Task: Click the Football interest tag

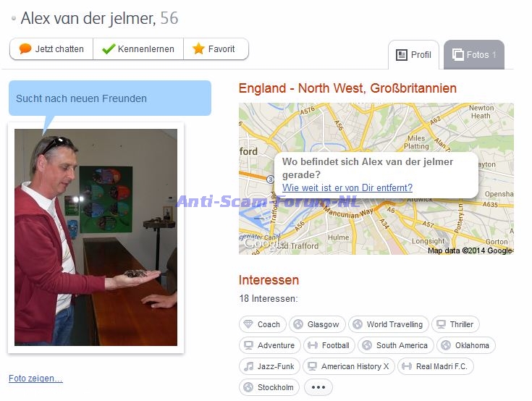Action: pos(328,345)
